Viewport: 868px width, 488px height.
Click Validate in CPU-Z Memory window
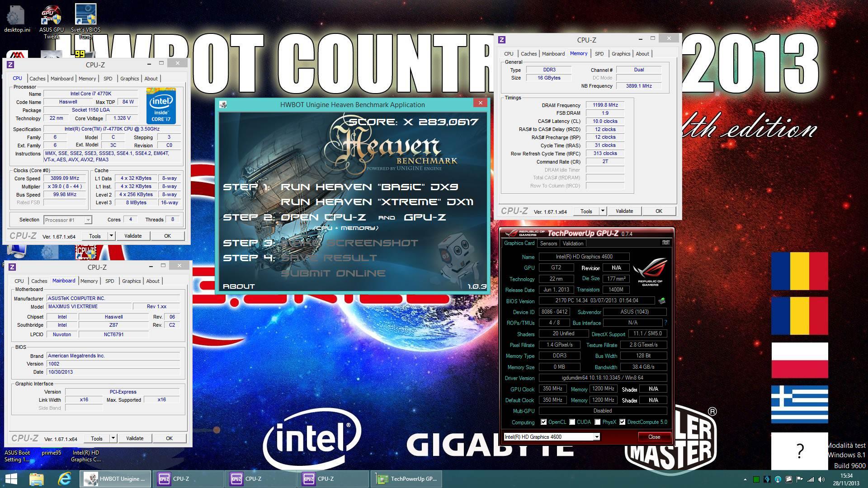pyautogui.click(x=624, y=211)
